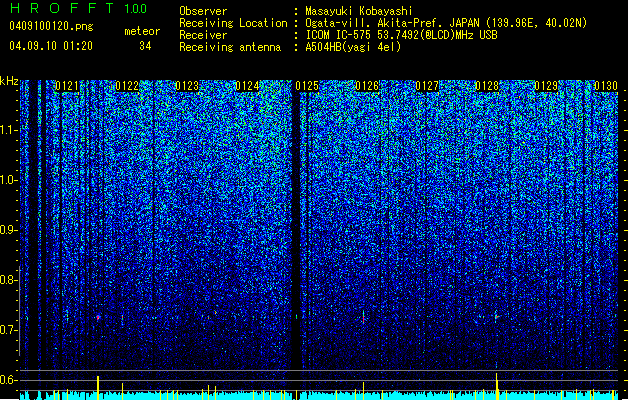629x400 pixels.
Task: Click the 0126 time marker label
Action: tap(367, 86)
